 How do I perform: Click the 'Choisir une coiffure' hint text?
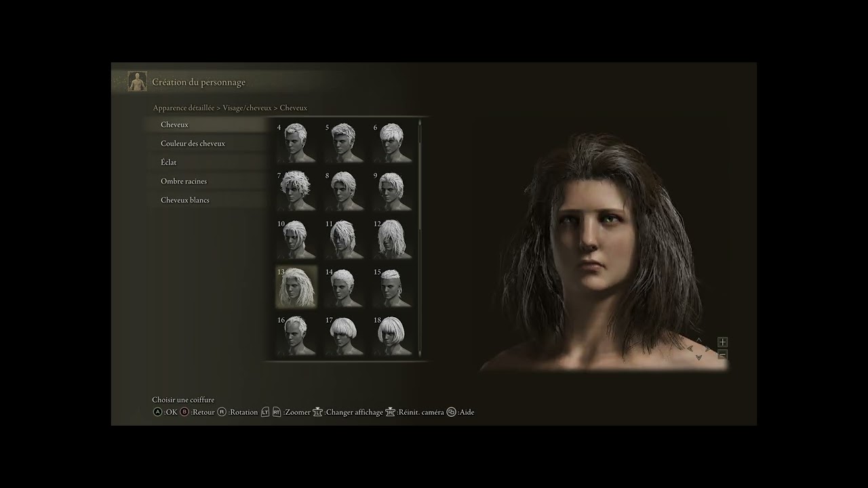tap(183, 400)
